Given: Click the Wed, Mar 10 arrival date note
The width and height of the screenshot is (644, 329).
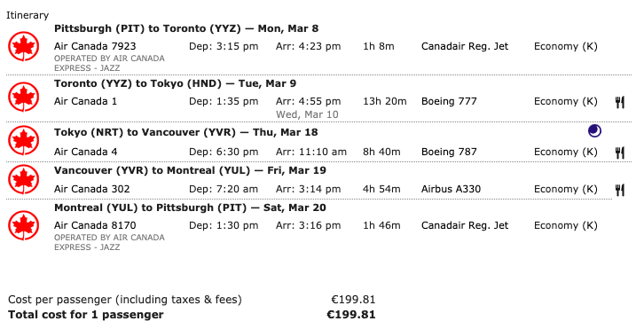Looking at the screenshot, I should click(307, 114).
